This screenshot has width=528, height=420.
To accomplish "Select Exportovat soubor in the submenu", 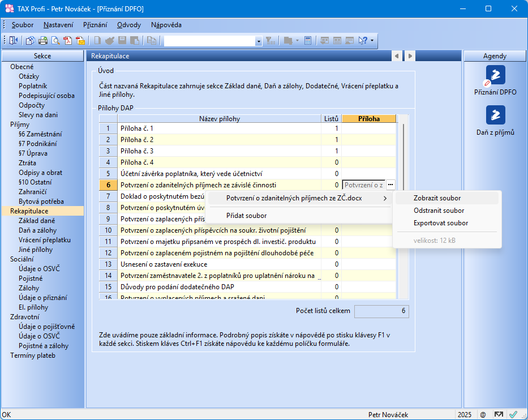I will pos(441,223).
